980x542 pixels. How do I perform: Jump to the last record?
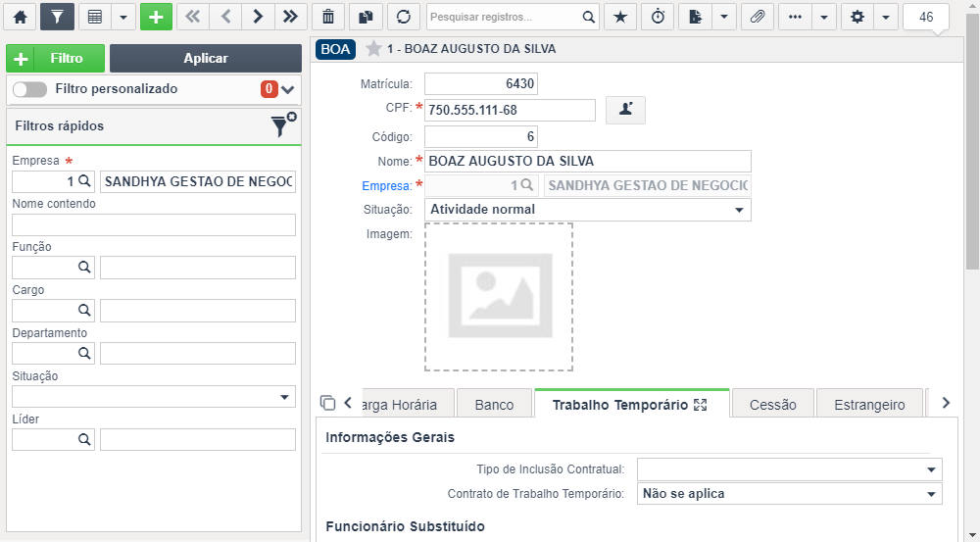coord(291,17)
